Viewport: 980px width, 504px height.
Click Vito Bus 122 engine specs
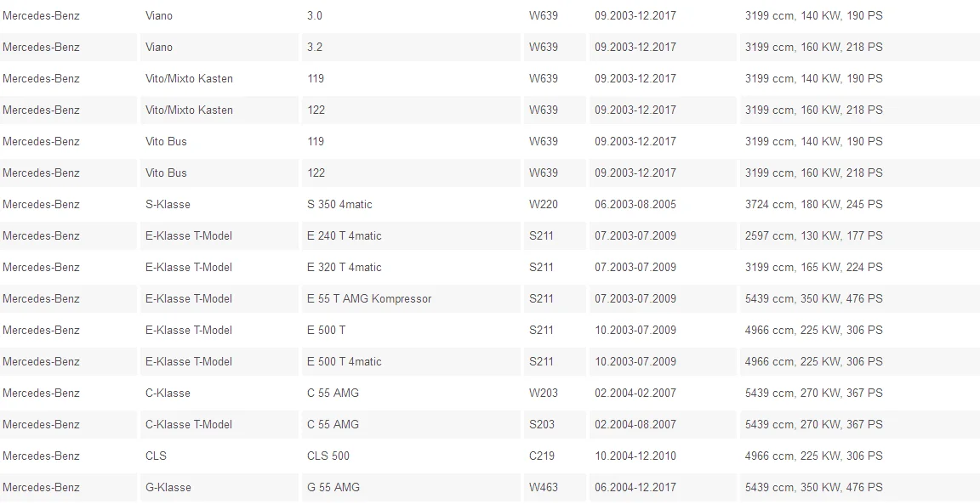pyautogui.click(x=814, y=173)
